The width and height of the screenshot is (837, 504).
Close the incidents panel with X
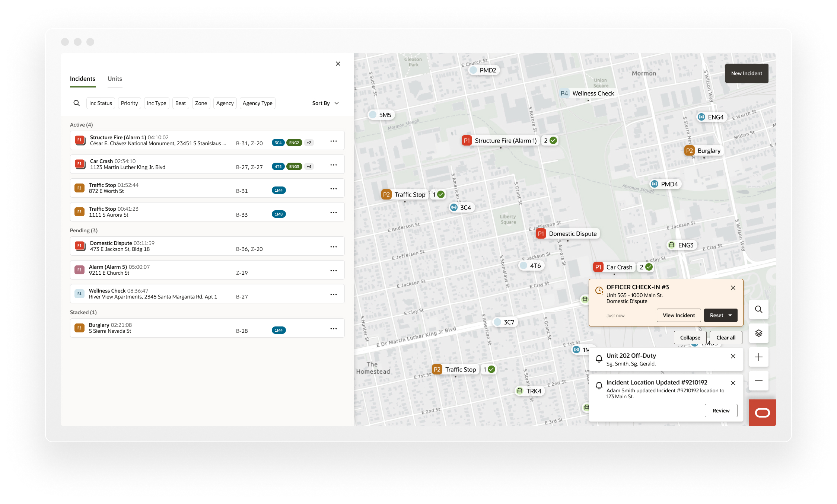(x=338, y=64)
